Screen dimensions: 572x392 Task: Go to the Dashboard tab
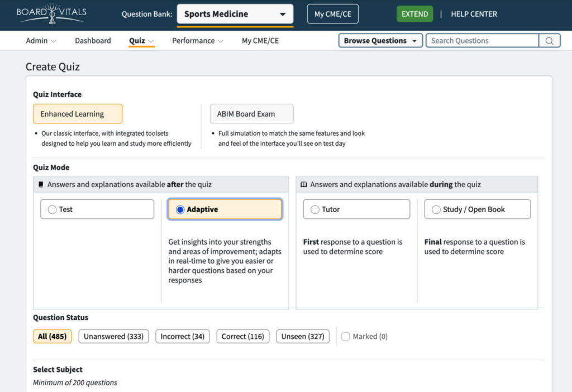pos(93,40)
